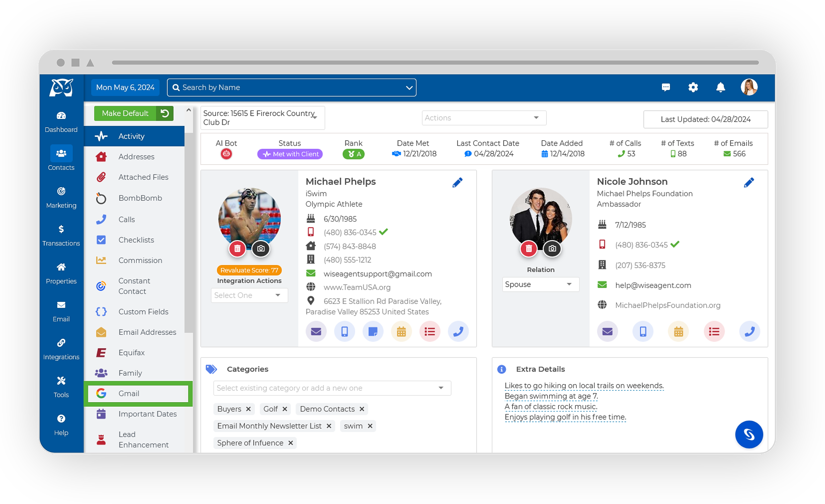This screenshot has width=825, height=504.
Task: Toggle the AI Bot icon
Action: click(226, 154)
